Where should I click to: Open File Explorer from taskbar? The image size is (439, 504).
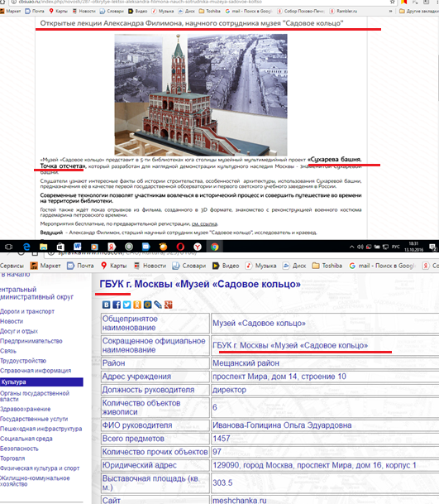click(43, 247)
